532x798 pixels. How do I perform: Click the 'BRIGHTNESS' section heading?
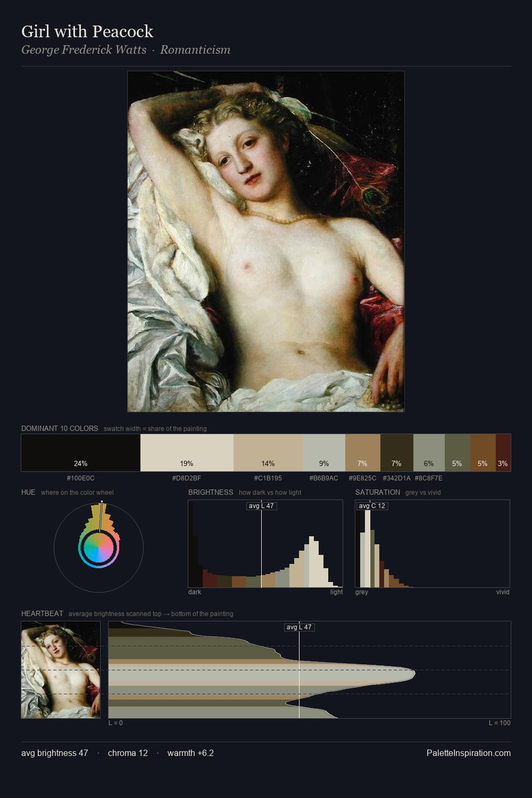coord(211,492)
